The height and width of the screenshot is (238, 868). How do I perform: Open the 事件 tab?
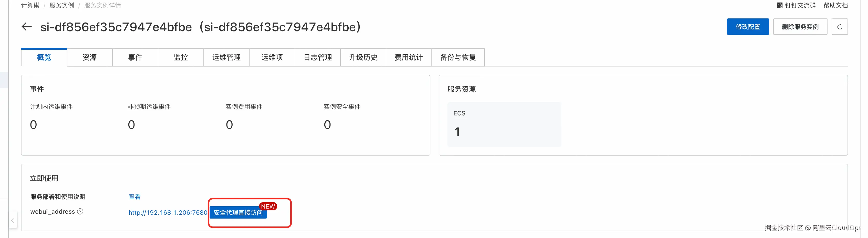click(x=135, y=58)
